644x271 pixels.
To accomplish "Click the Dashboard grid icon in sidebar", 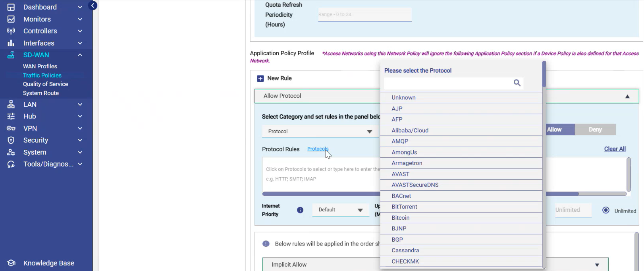I will (11, 7).
